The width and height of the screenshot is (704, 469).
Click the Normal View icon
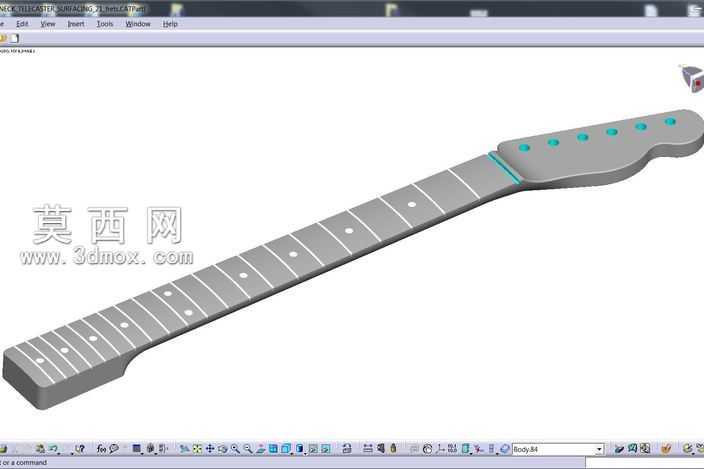coord(260,448)
